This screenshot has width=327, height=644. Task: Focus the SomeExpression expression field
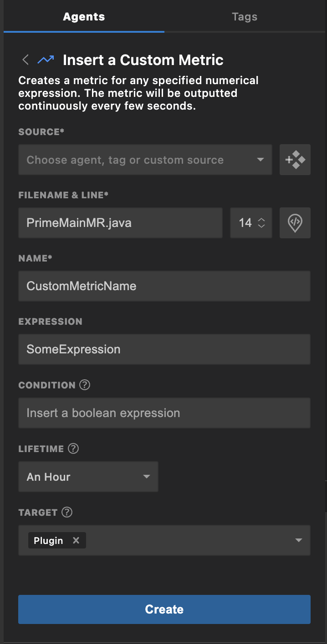(164, 349)
